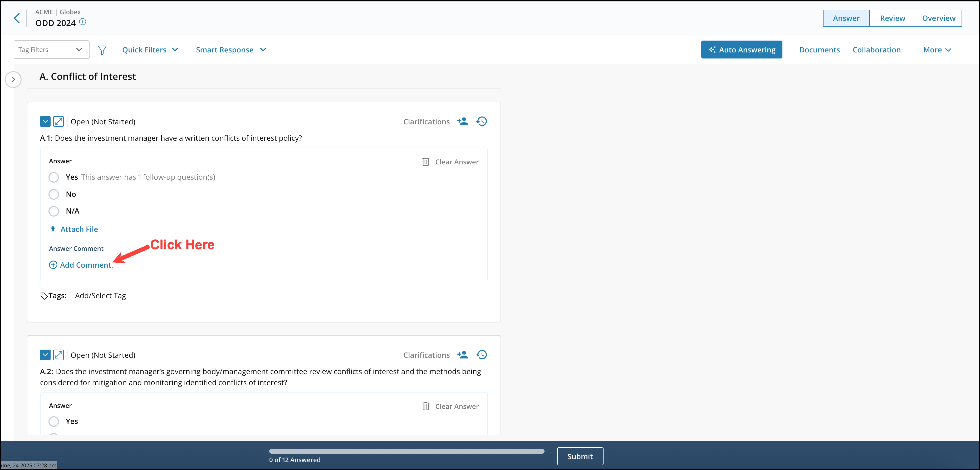Open the Documents section
This screenshot has height=470, width=980.
click(x=820, y=50)
